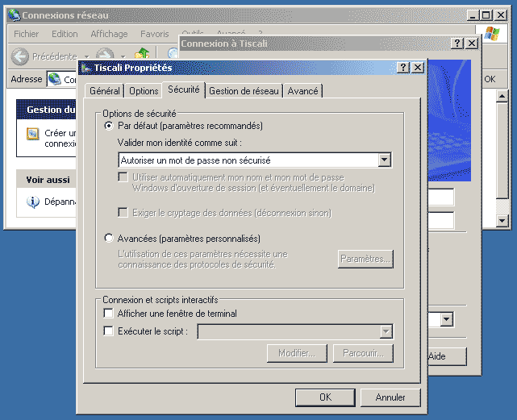This screenshot has height=420, width=517.
Task: Click the OK go button beside address bar
Action: 490,79
